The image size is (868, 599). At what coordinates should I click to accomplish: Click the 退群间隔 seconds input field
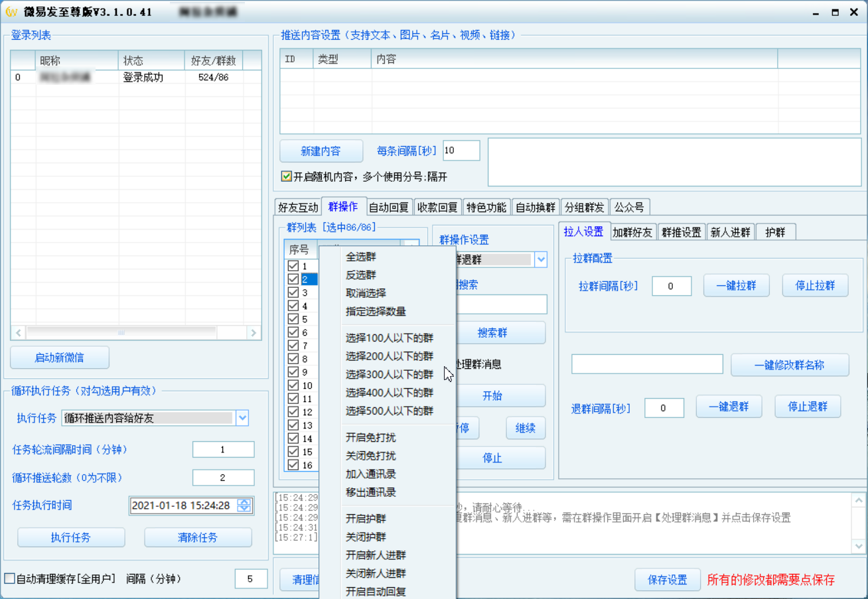tap(664, 409)
